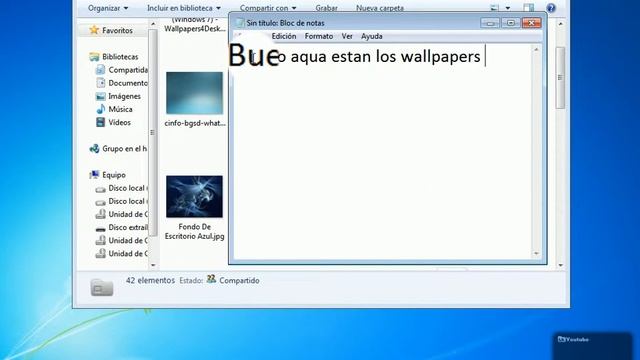Click the Grabar toolbar button
This screenshot has height=360, width=640.
click(x=326, y=8)
